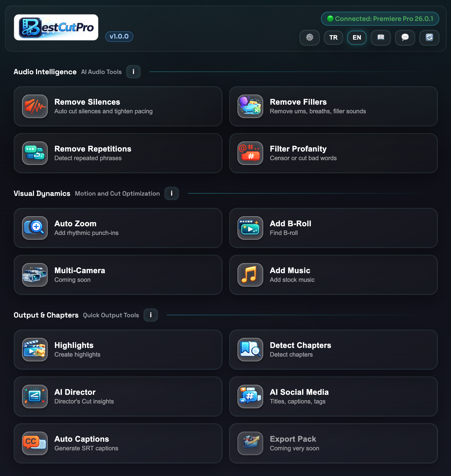Launch Filter Profanity title

point(298,149)
